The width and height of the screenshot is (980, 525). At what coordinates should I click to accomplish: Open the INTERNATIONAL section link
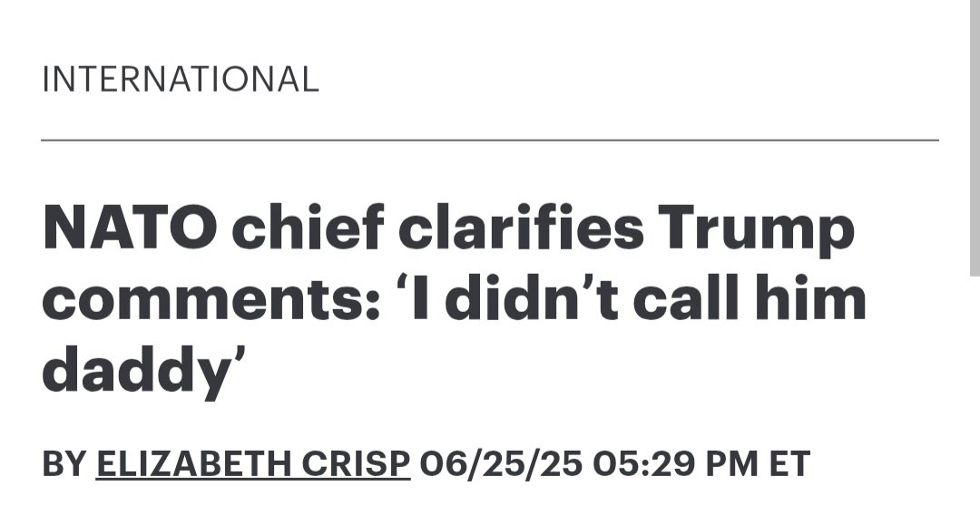coord(181,80)
